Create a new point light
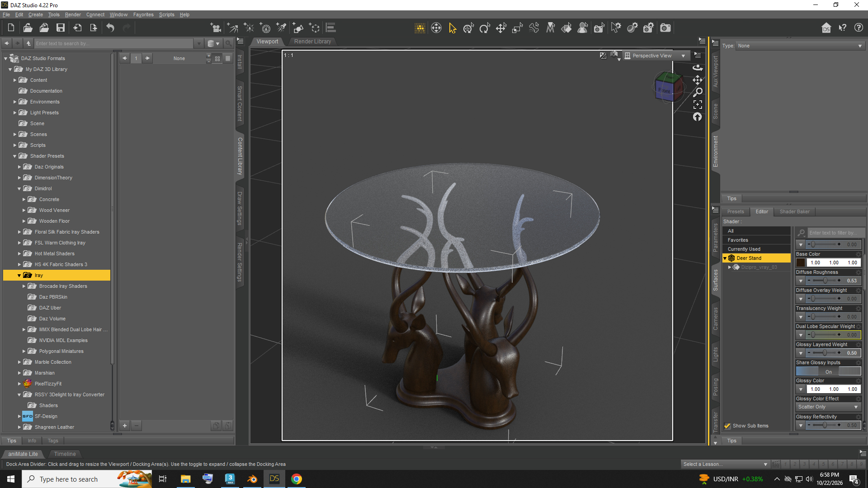Viewport: 868px width, 488px height. tap(249, 28)
